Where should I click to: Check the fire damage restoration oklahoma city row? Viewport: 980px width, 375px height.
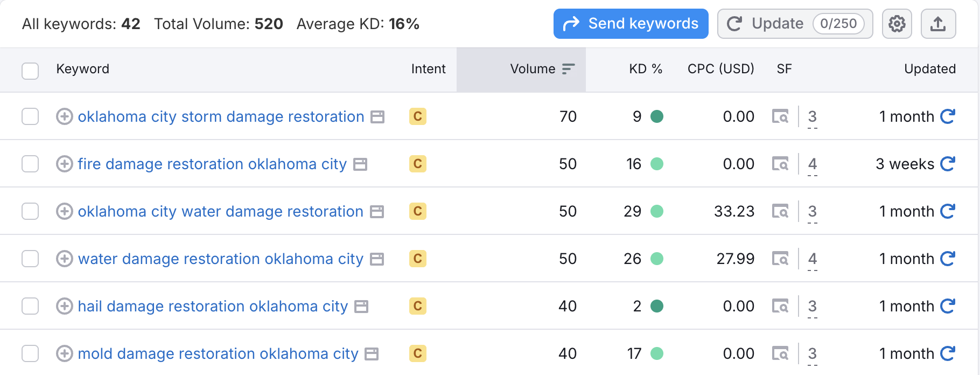click(x=30, y=164)
